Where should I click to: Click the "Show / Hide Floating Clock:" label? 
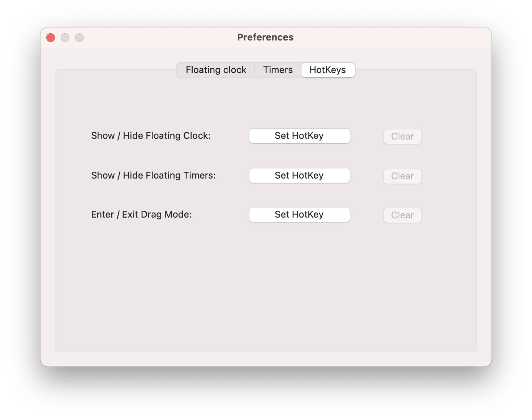151,136
